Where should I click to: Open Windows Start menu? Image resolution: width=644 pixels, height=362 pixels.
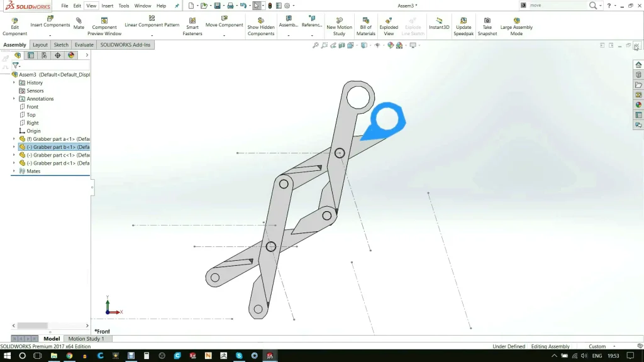pyautogui.click(x=7, y=356)
